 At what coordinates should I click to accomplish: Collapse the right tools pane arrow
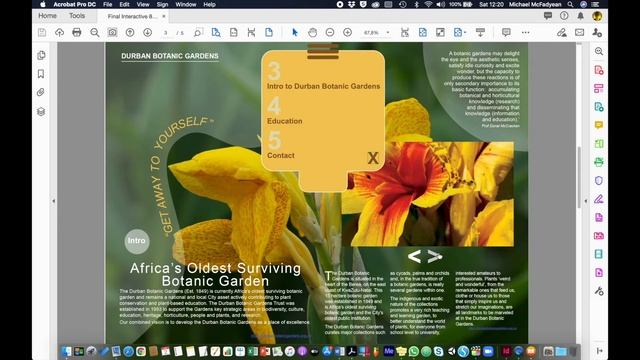(x=586, y=201)
